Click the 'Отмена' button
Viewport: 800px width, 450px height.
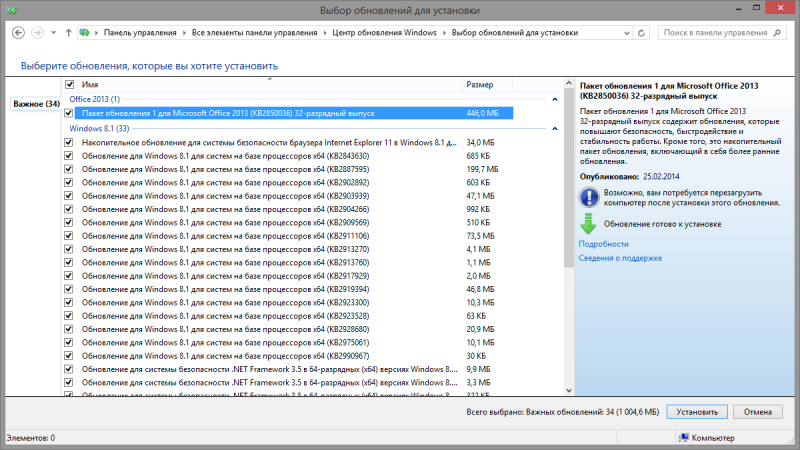[758, 412]
